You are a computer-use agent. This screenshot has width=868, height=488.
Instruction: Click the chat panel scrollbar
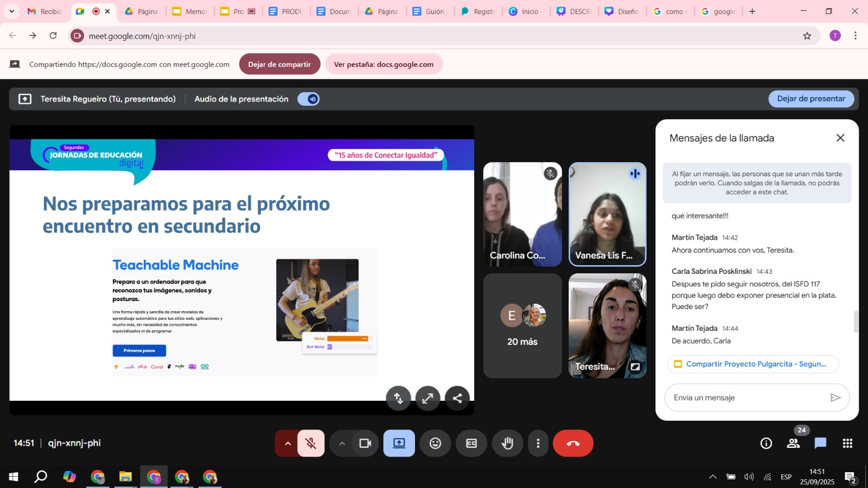click(x=856, y=322)
